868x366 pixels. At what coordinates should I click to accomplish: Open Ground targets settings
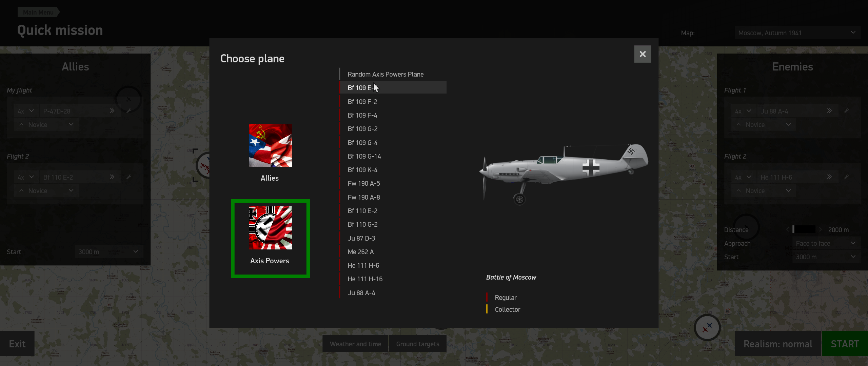418,344
